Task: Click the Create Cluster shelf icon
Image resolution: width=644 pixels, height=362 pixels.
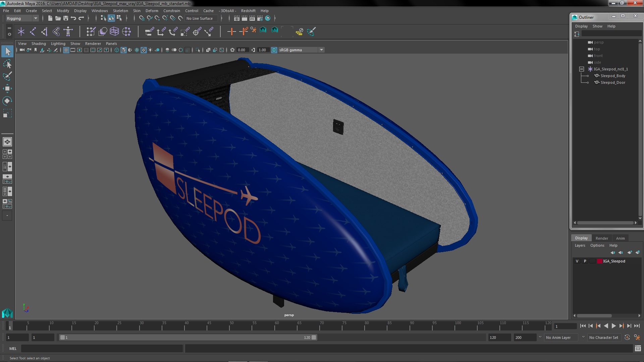Action: pos(126,32)
